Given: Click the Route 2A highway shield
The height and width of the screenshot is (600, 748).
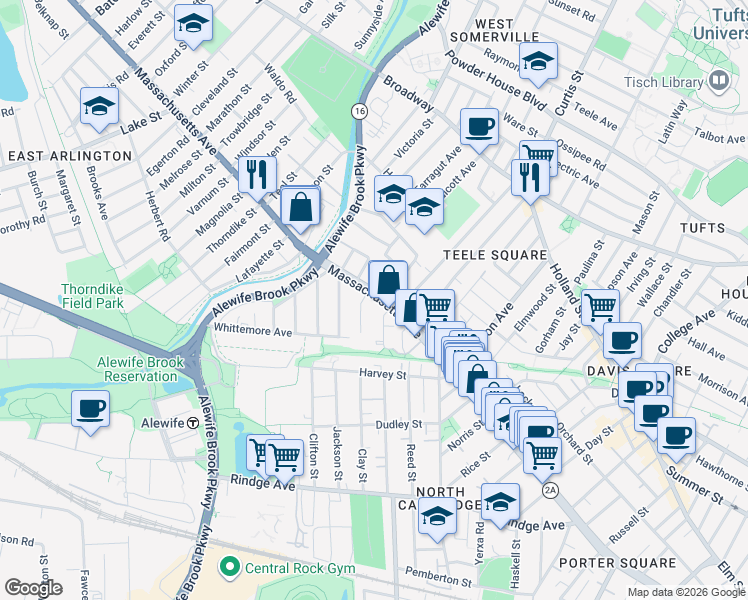Looking at the screenshot, I should click(x=550, y=490).
